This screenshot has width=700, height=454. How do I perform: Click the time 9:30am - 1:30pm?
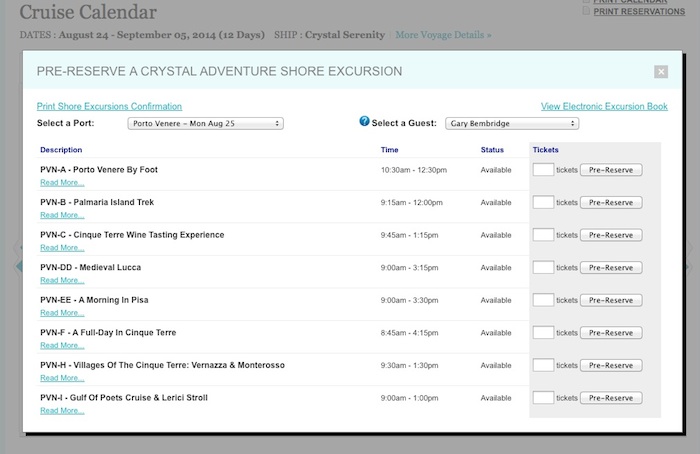(x=409, y=365)
